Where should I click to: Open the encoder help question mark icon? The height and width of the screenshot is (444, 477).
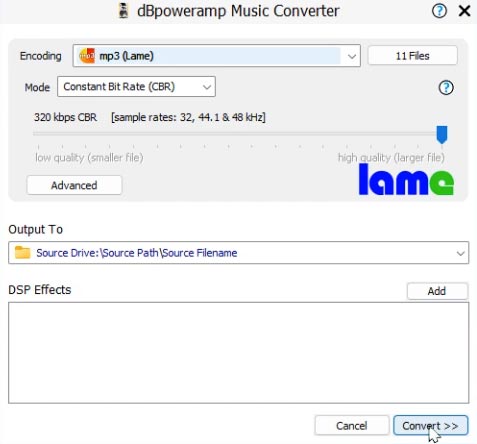tap(446, 88)
